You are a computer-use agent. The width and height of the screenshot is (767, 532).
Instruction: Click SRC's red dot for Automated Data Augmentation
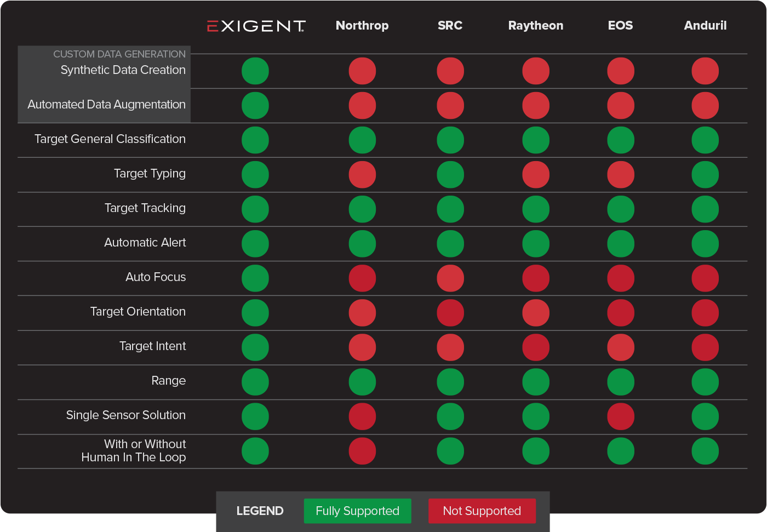coord(450,106)
